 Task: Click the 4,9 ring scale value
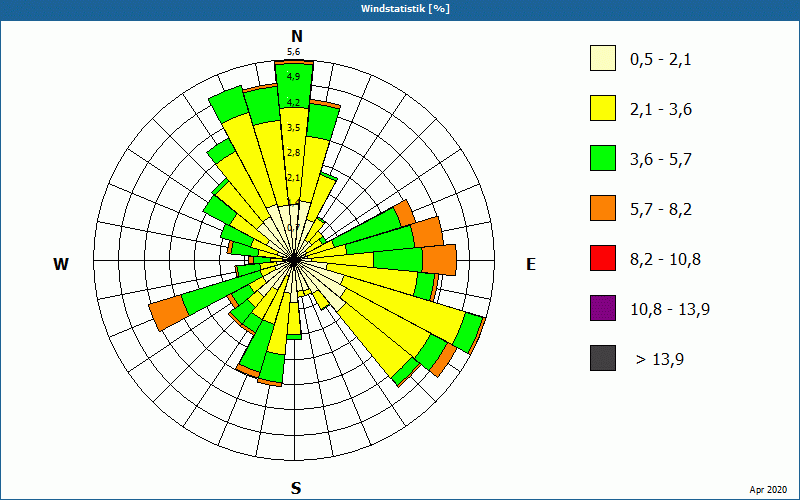[293, 77]
